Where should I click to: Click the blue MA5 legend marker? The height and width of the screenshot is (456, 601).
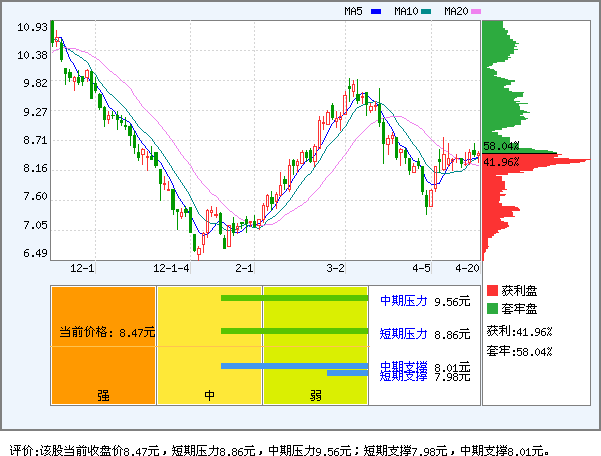376,12
